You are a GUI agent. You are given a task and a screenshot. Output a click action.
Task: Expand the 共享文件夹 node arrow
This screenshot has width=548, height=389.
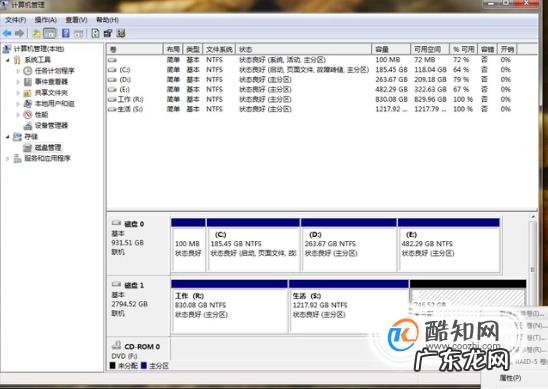pos(18,93)
